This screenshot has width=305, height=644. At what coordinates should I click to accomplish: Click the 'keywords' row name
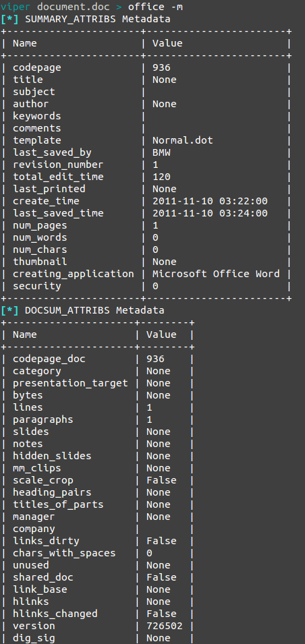(37, 116)
